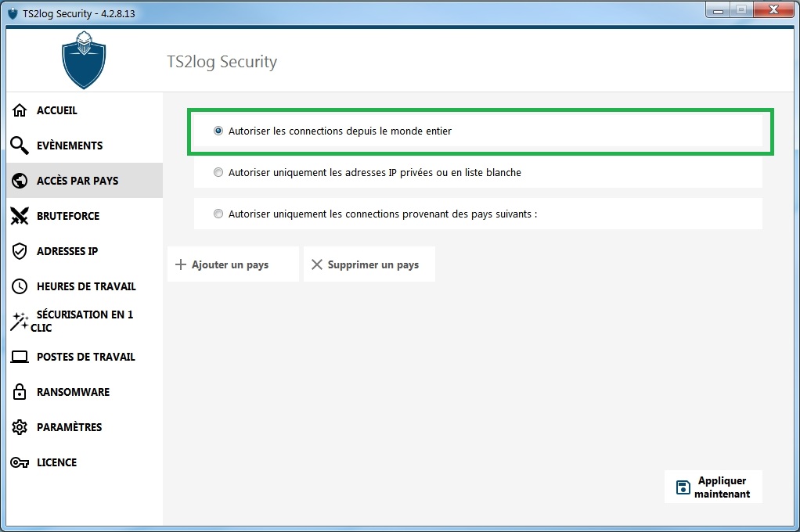Click the title bar TS2log shield icon

(13, 13)
